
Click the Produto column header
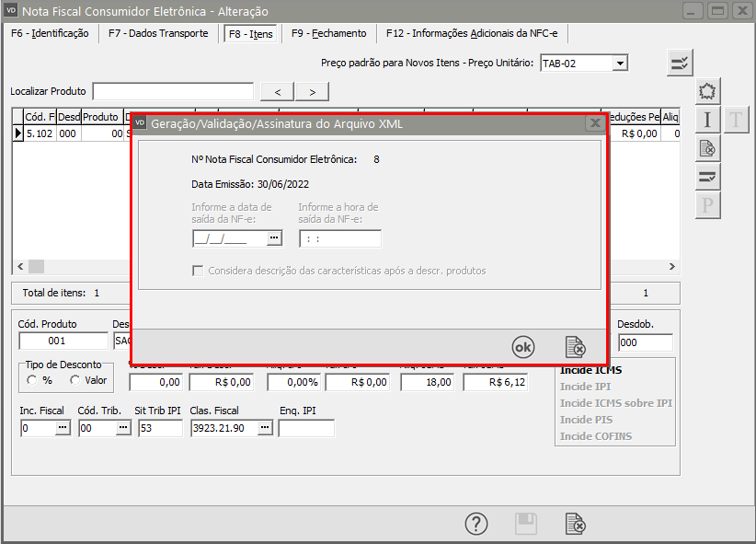(x=102, y=117)
